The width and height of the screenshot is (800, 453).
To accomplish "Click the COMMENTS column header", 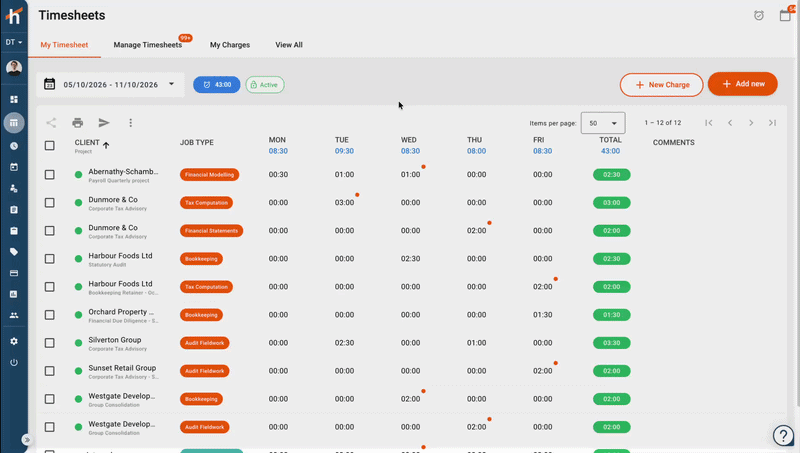I will point(673,142).
